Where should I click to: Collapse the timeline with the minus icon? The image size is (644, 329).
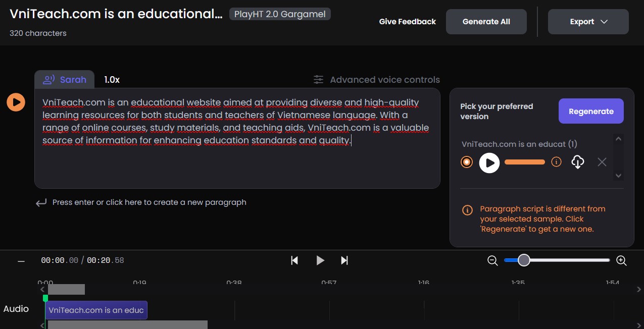pyautogui.click(x=21, y=261)
